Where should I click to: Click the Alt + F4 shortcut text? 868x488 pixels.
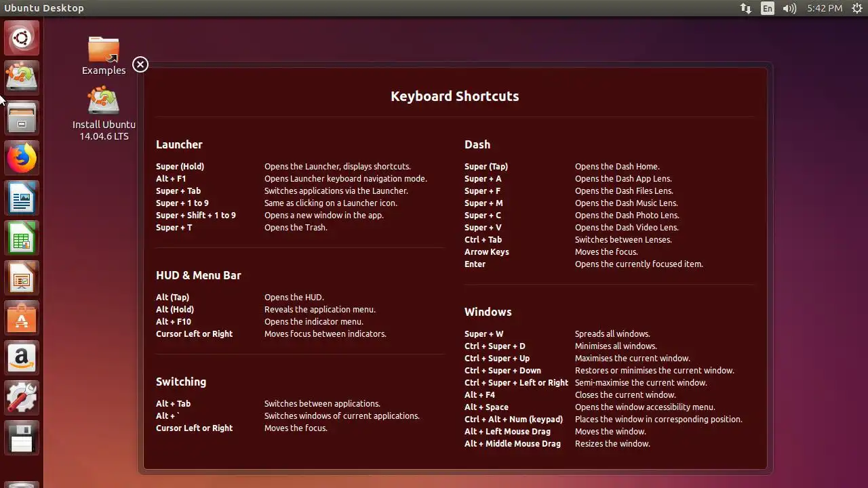point(480,395)
